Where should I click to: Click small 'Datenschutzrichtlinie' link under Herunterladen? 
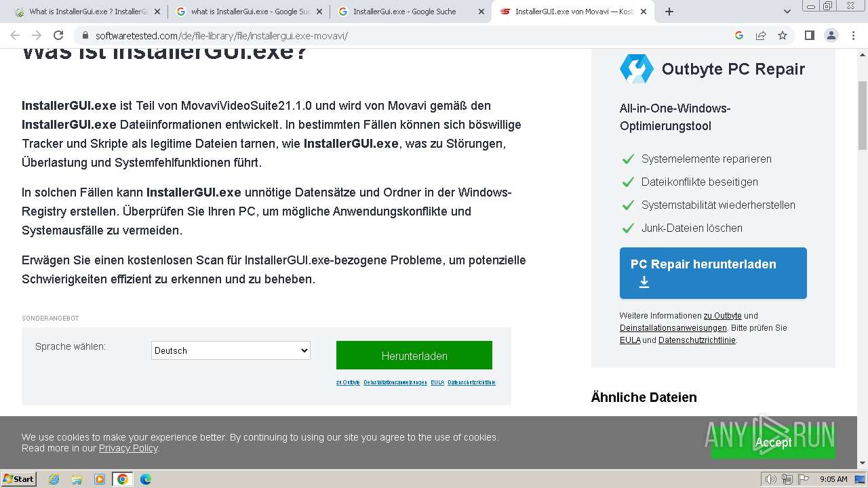click(471, 382)
